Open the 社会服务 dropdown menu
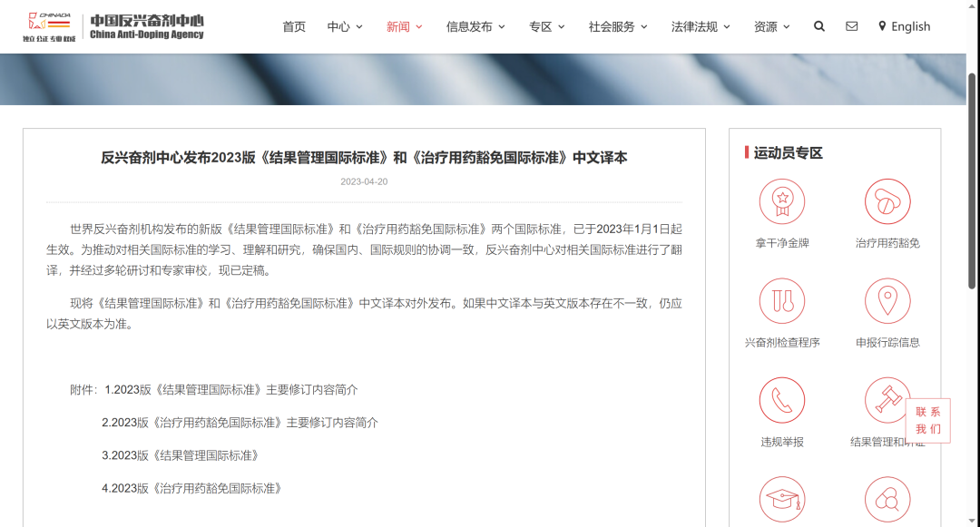This screenshot has width=980, height=527. [618, 26]
